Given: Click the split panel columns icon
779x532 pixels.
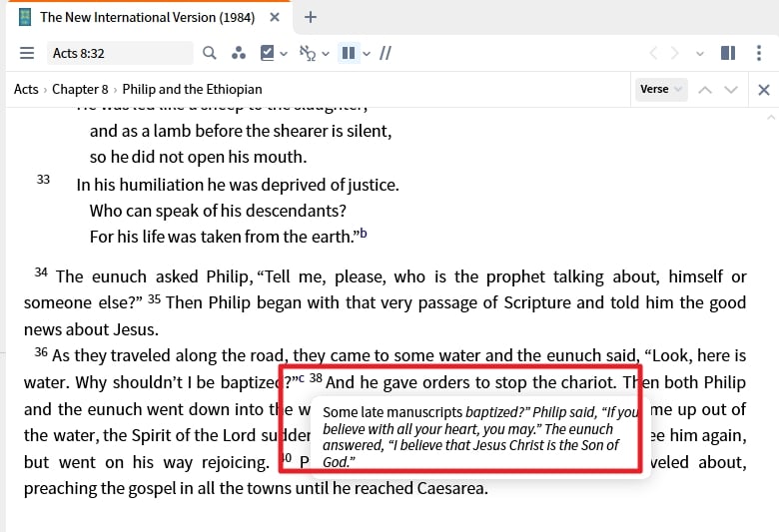Looking at the screenshot, I should 728,53.
